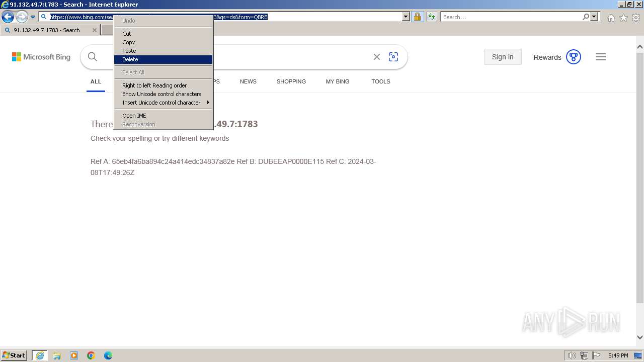Open the new tab button
Viewport: 644px width, 362px height.
point(107,30)
